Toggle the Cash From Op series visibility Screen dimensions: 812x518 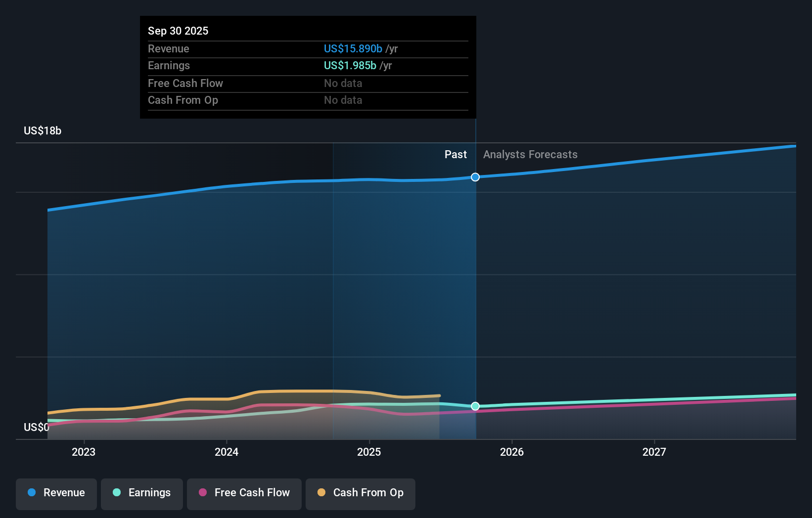click(x=360, y=493)
